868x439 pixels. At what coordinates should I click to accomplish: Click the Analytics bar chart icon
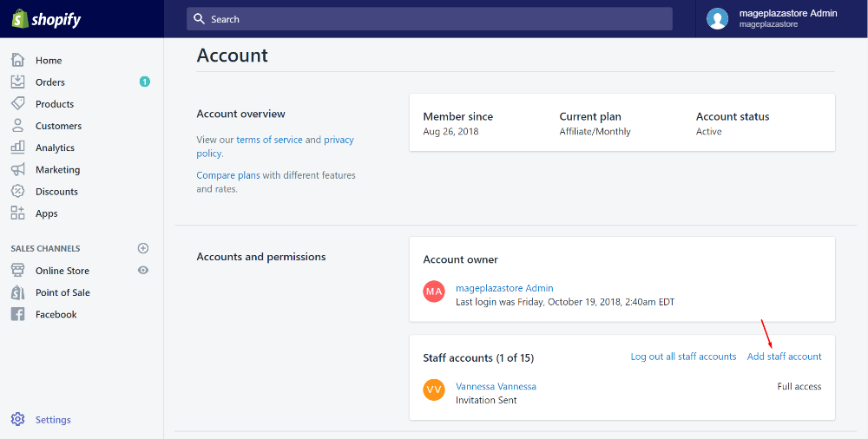[x=17, y=147]
